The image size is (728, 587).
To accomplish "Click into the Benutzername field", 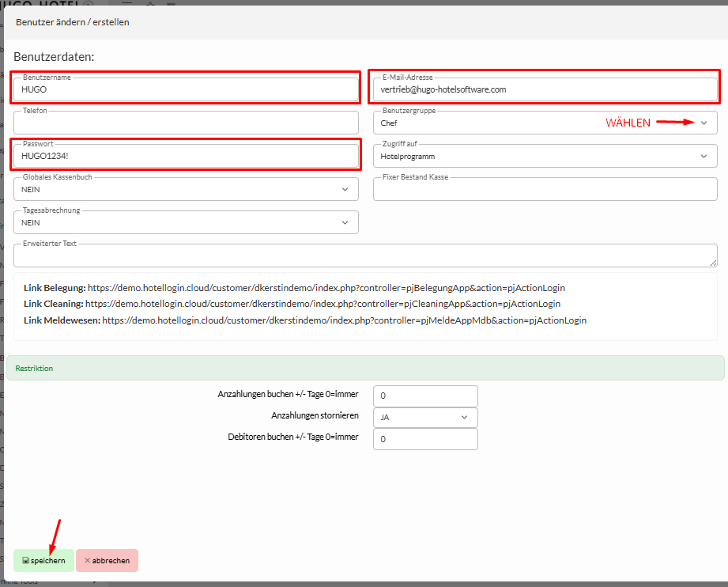I will point(186,89).
